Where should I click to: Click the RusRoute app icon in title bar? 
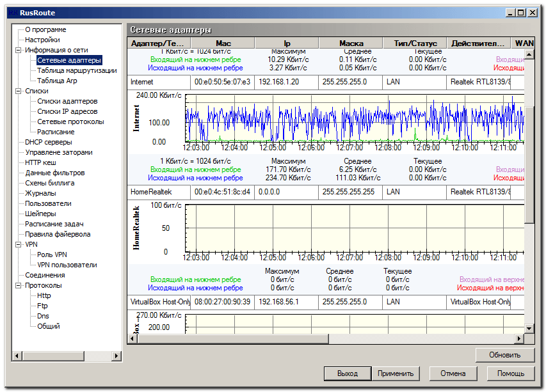click(12, 12)
